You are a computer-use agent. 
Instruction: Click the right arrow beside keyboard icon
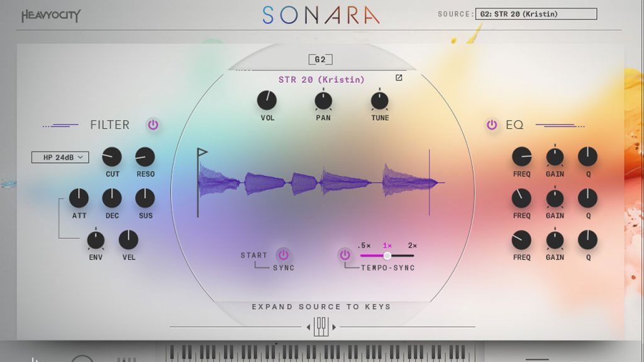[334, 327]
